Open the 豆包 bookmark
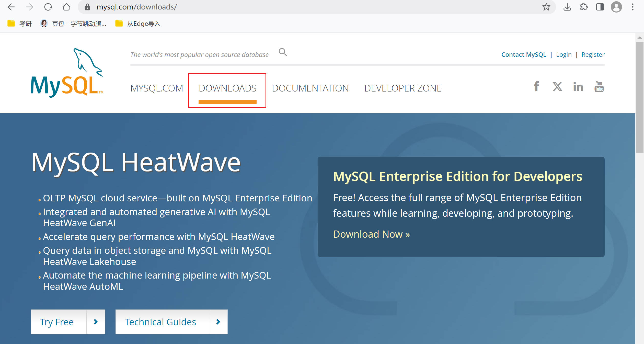 (73, 24)
